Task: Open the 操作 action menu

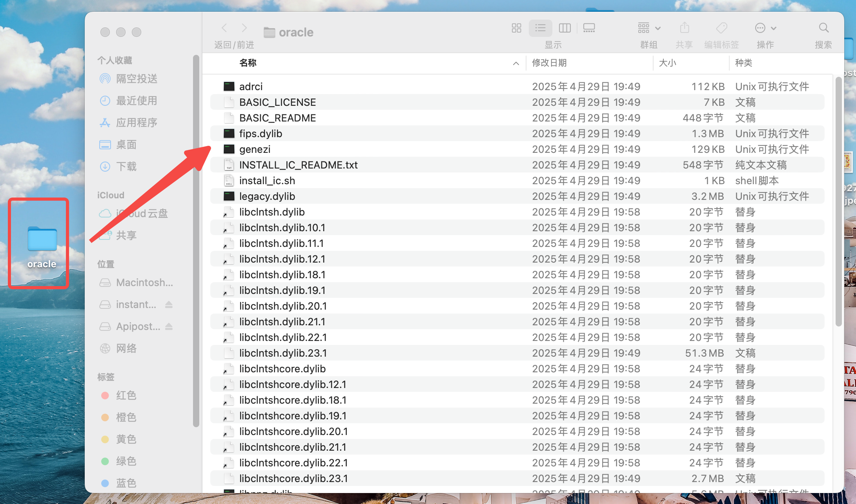Action: 765,28
